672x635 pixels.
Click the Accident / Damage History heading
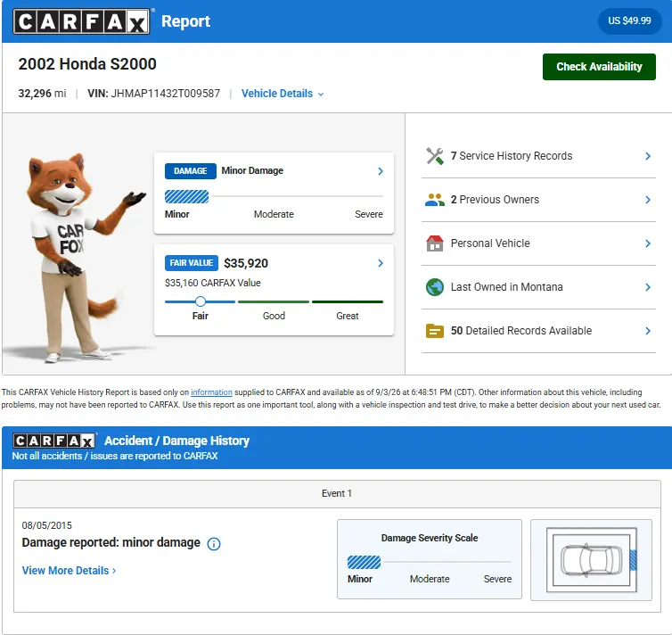click(x=176, y=441)
